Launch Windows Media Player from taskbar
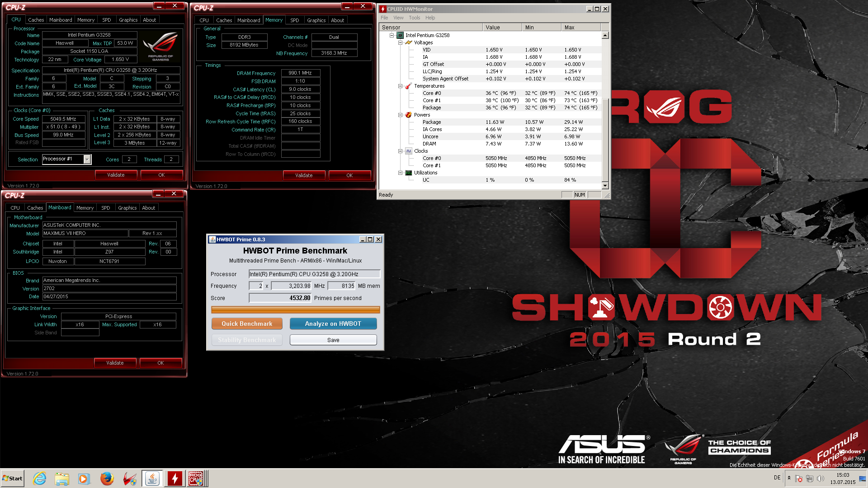 click(84, 479)
